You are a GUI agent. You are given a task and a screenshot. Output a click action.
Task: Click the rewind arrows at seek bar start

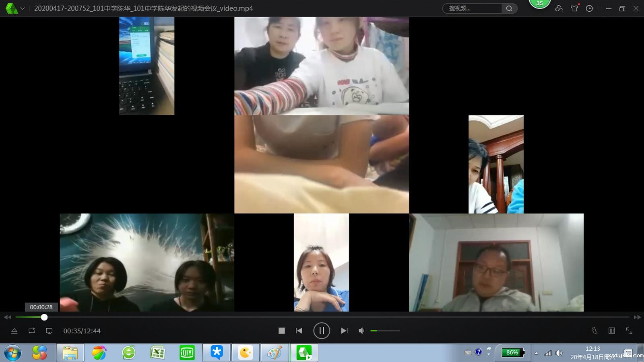7,317
